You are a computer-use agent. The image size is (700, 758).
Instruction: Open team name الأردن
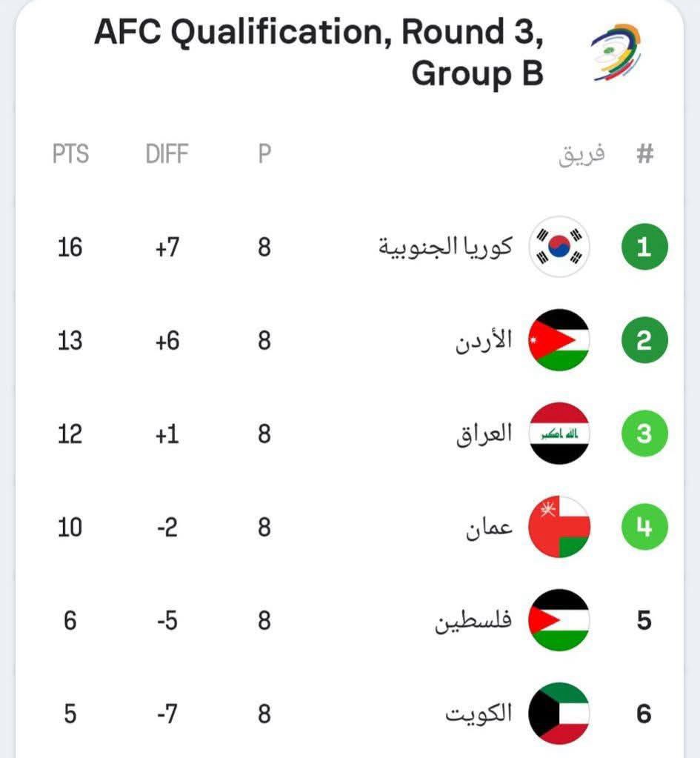tap(484, 340)
